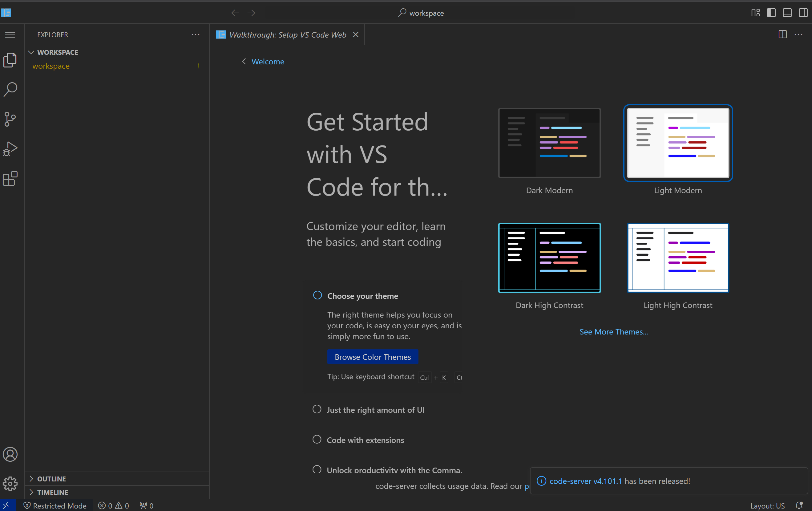Select Code with extensions step
Image resolution: width=812 pixels, height=511 pixels.
[x=317, y=440]
